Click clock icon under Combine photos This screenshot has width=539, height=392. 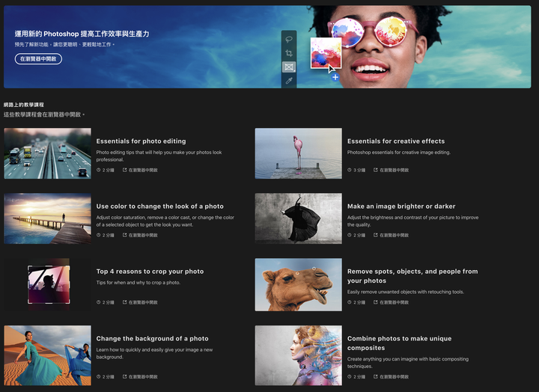[350, 376]
